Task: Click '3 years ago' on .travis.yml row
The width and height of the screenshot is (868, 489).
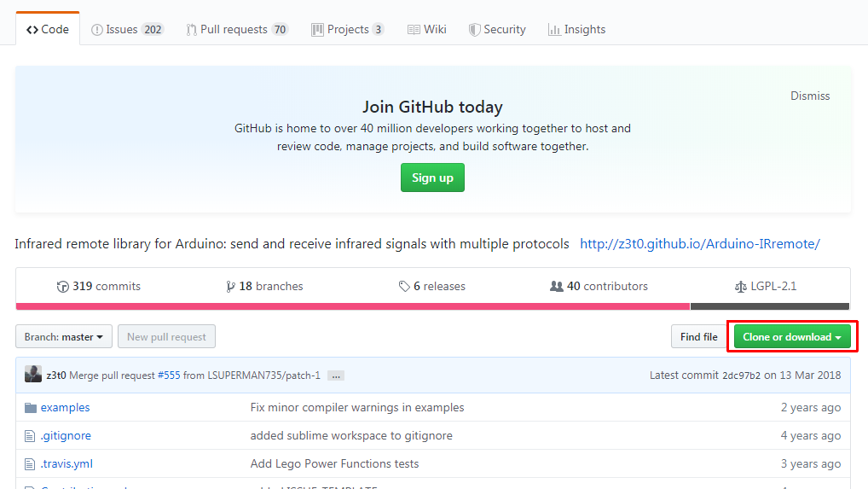Action: 810,464
